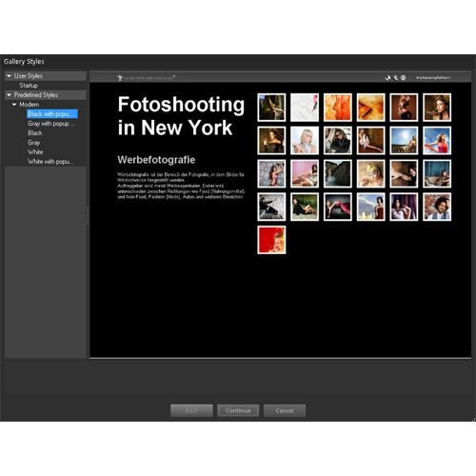Choose the plain Black gallery style
The width and height of the screenshot is (476, 476).
click(35, 133)
